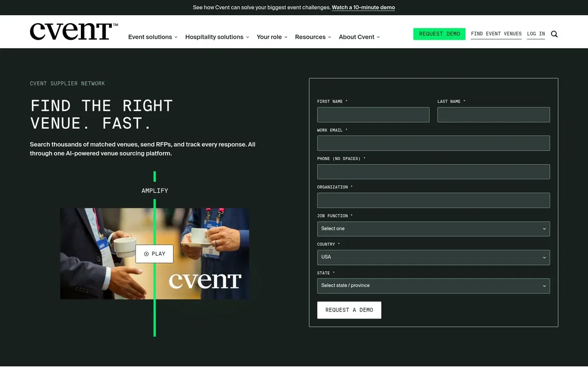Open the Country dropdown showing USA
Image resolution: width=588 pixels, height=368 pixels.
click(x=434, y=257)
